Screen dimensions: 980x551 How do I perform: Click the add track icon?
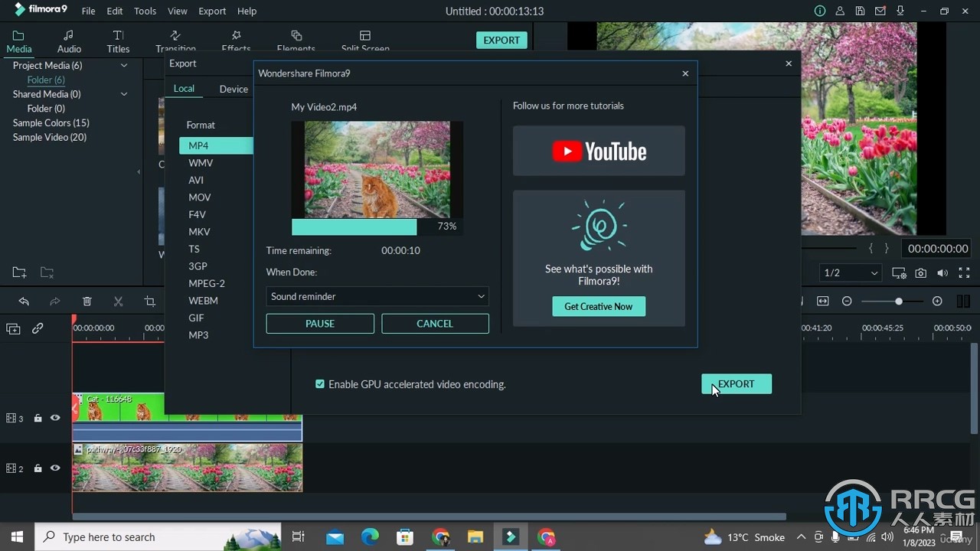tap(13, 328)
